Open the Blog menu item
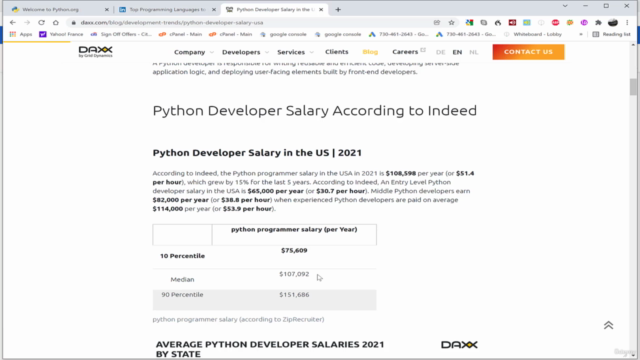Screen dimensions: 640x360 (x=370, y=52)
